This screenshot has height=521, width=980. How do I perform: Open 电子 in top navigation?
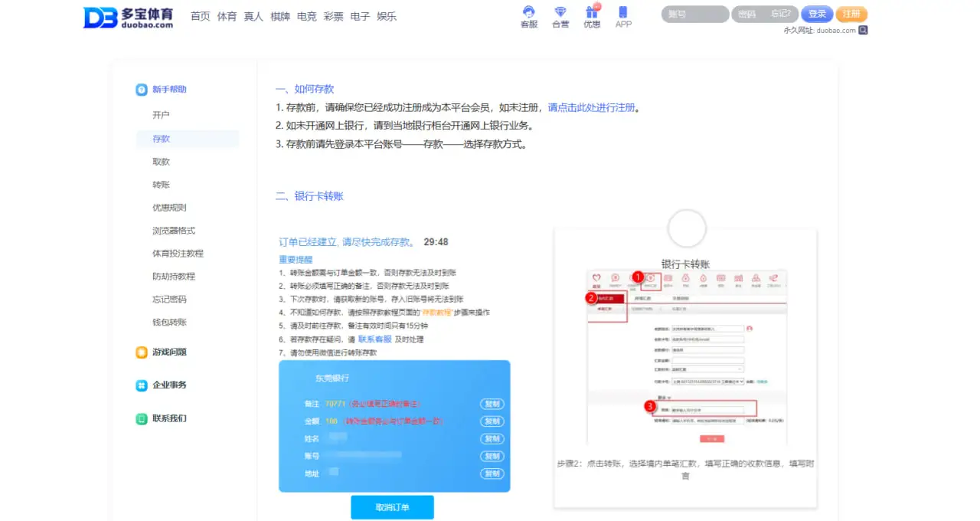360,16
